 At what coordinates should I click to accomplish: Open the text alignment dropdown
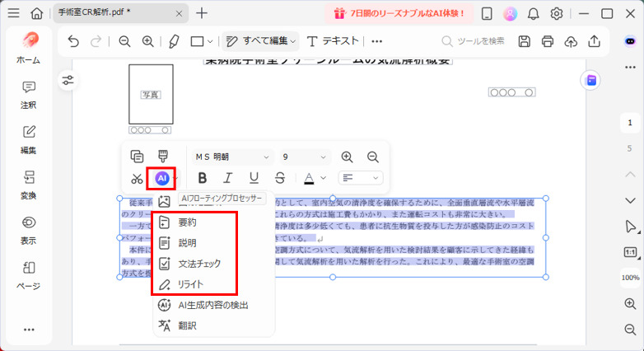pyautogui.click(x=361, y=178)
